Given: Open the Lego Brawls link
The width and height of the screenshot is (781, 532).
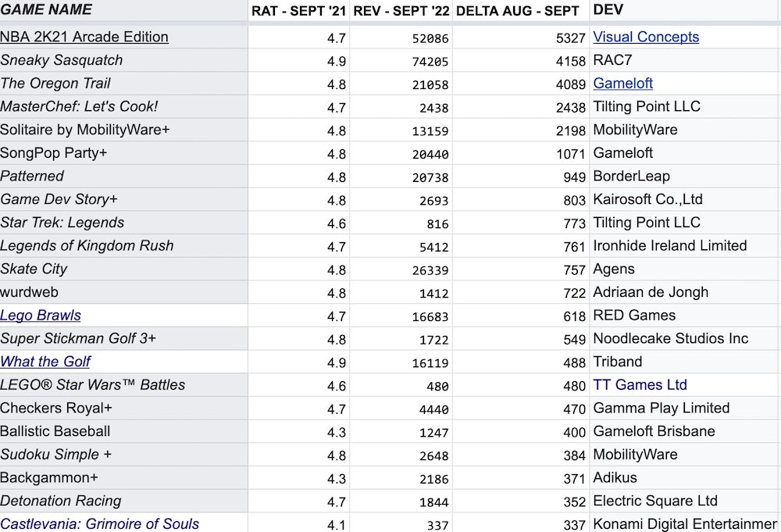Looking at the screenshot, I should click(x=41, y=316).
